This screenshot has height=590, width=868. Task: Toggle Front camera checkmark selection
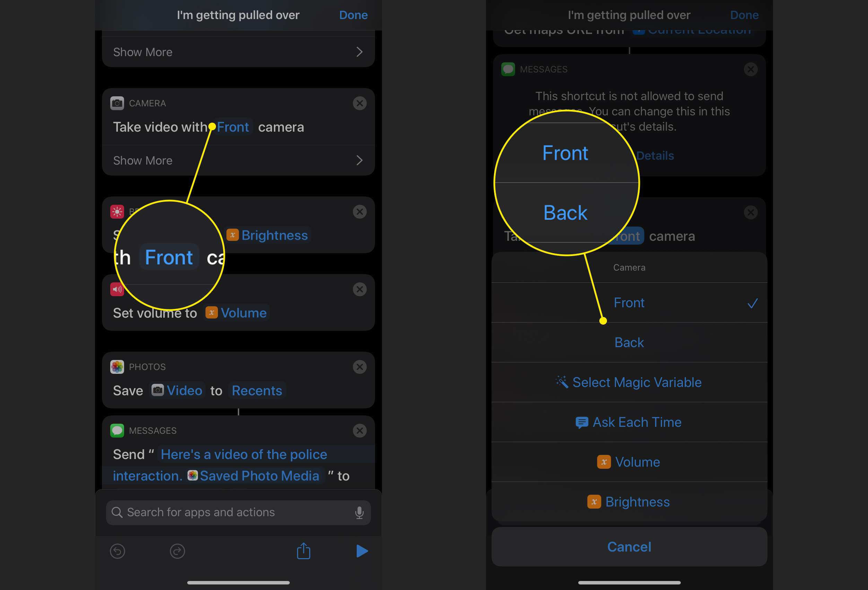[x=629, y=302]
